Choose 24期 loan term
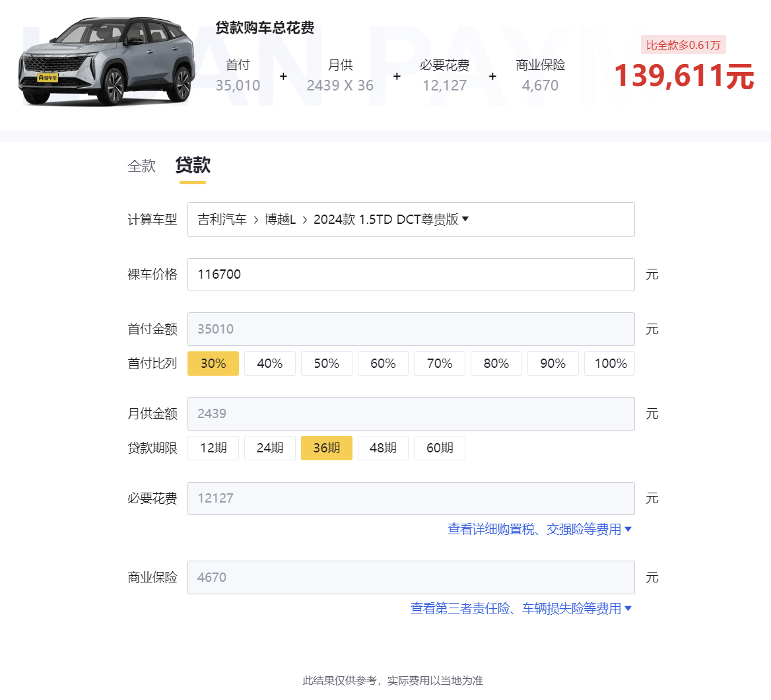This screenshot has height=700, width=771. pyautogui.click(x=269, y=448)
